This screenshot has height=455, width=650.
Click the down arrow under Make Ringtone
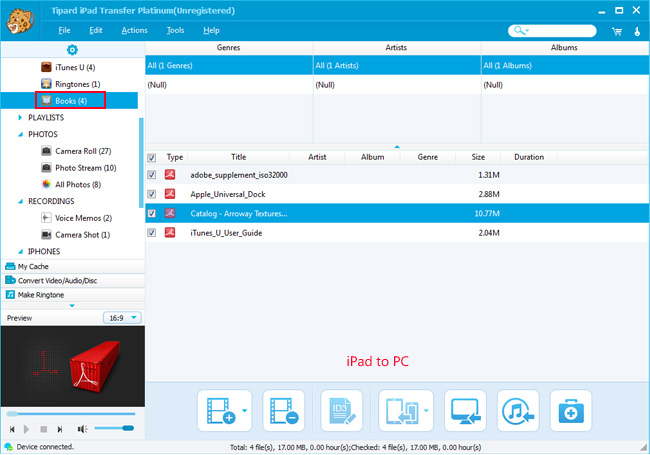(x=72, y=305)
